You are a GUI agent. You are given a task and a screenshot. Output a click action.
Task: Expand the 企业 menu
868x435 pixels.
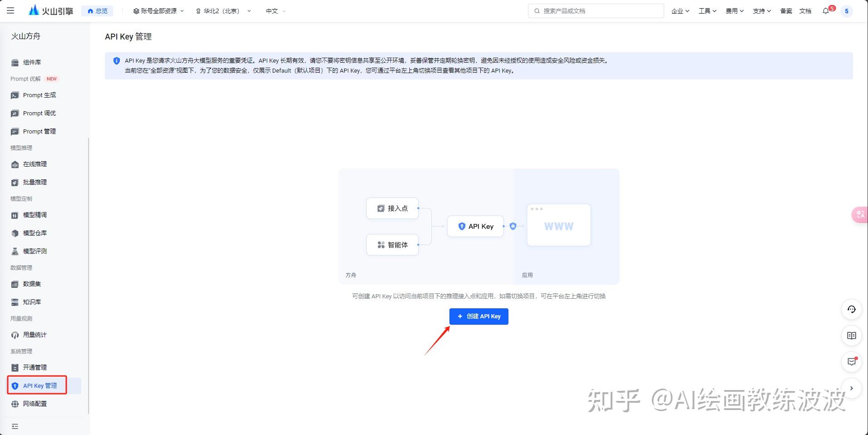(x=680, y=11)
